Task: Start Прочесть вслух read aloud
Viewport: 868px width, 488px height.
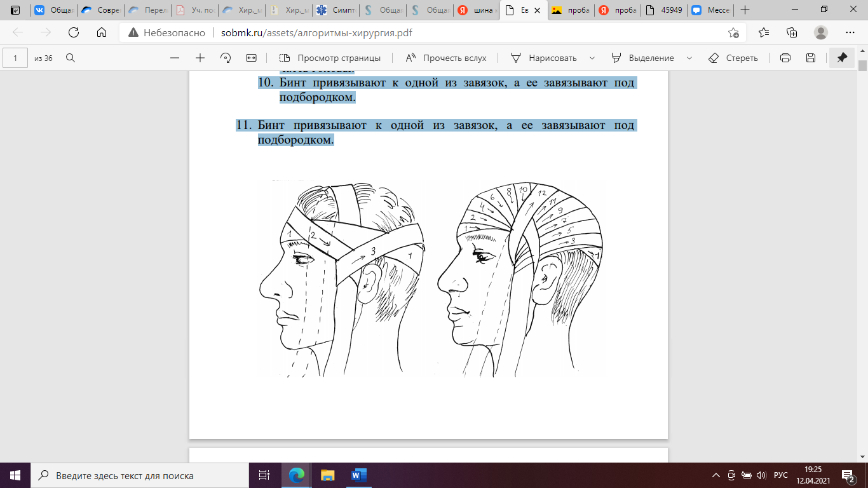Action: tap(446, 58)
